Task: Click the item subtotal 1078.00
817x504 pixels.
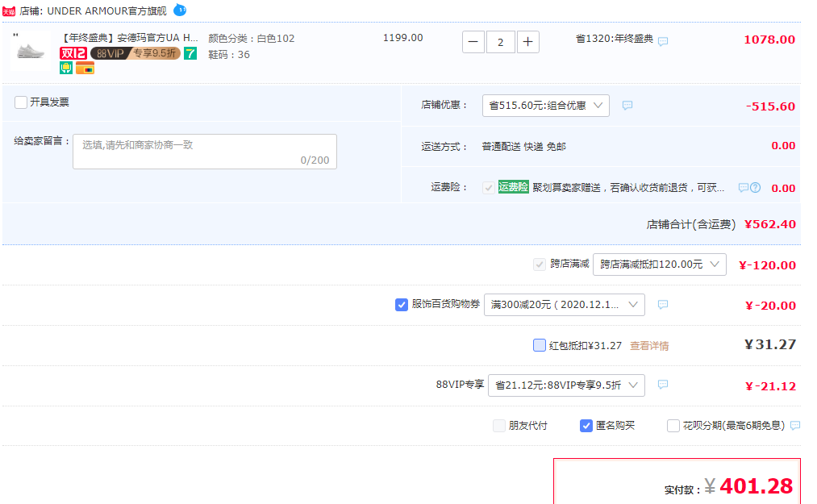Action: (x=769, y=40)
